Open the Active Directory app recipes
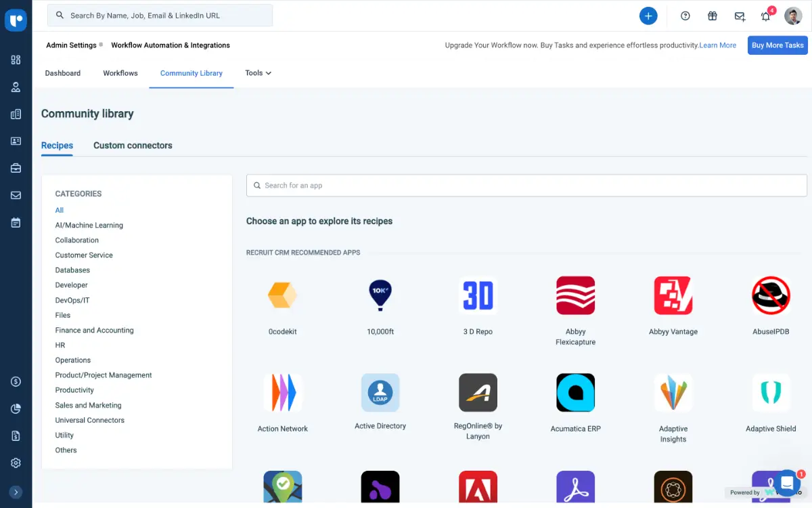Image resolution: width=812 pixels, height=508 pixels. 380,392
